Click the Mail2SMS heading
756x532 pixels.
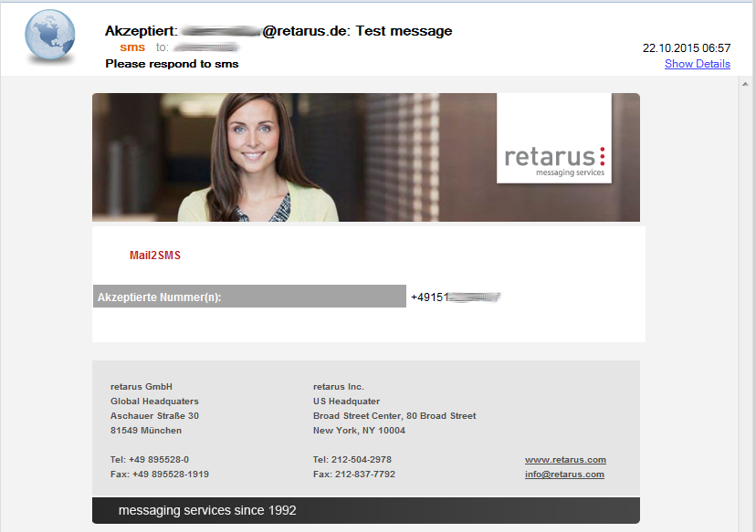click(x=155, y=256)
